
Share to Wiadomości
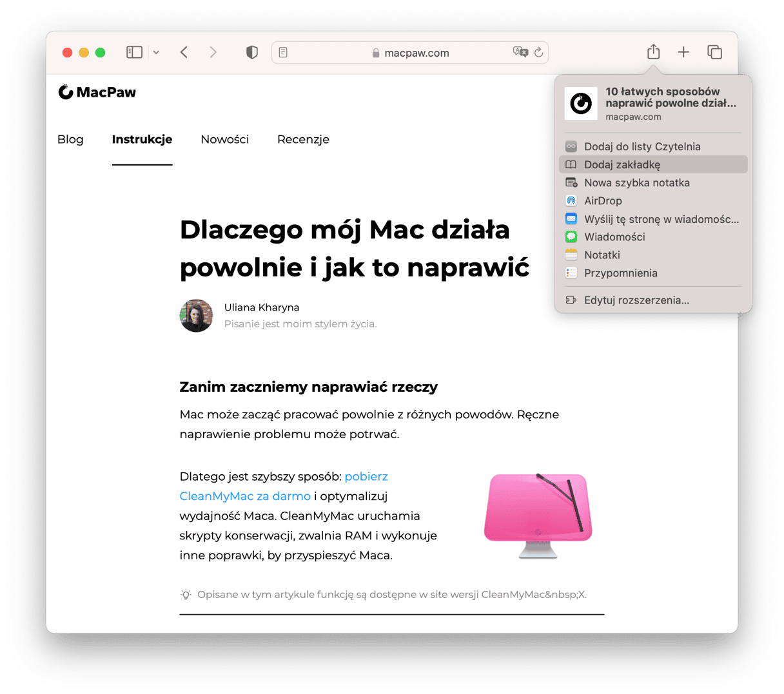click(x=653, y=236)
